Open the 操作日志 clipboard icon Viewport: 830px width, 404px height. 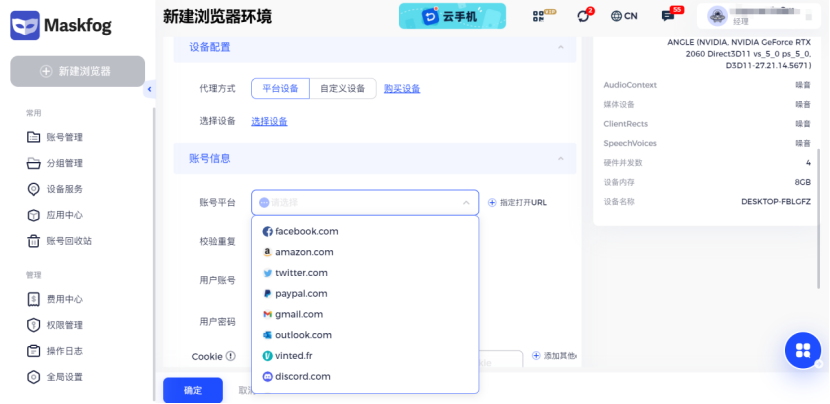33,351
